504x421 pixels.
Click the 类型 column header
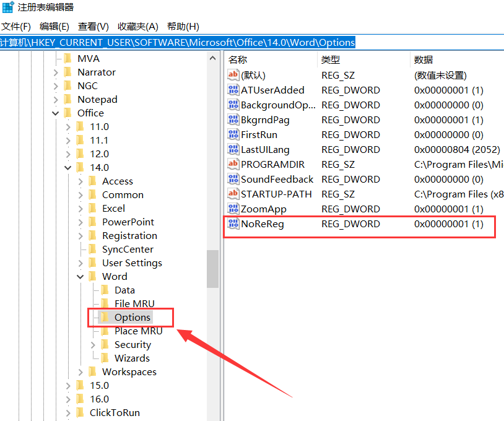[330, 60]
